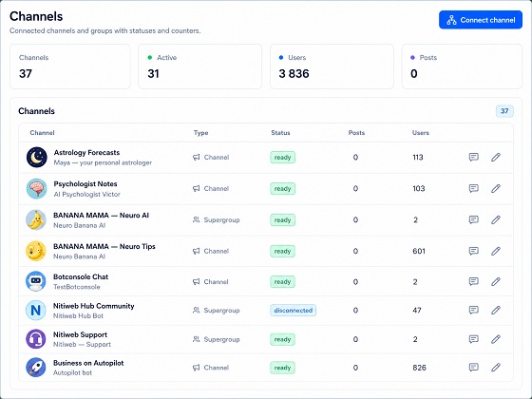Click the Nitiweb Support headset avatar
532x399 pixels.
tap(36, 339)
